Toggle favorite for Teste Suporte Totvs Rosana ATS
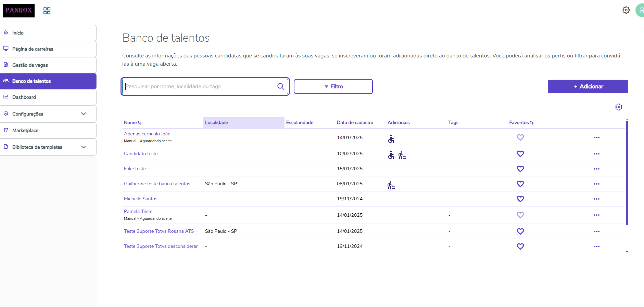 [x=520, y=231]
